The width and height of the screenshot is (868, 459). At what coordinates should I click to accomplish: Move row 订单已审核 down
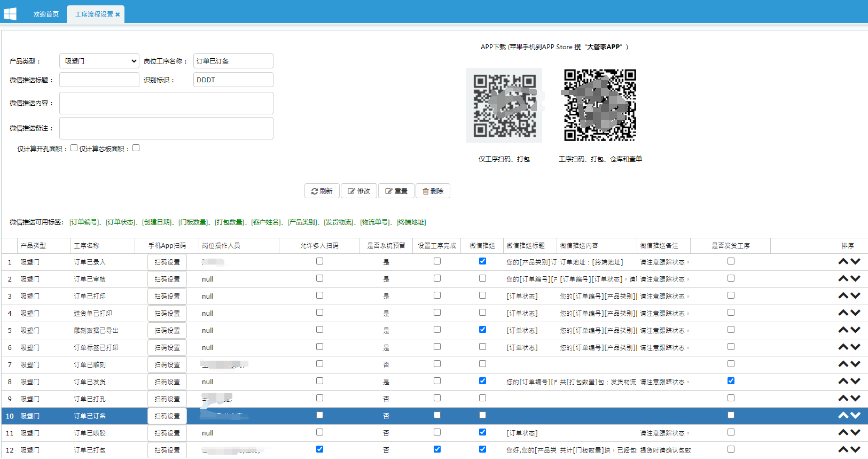tap(855, 279)
